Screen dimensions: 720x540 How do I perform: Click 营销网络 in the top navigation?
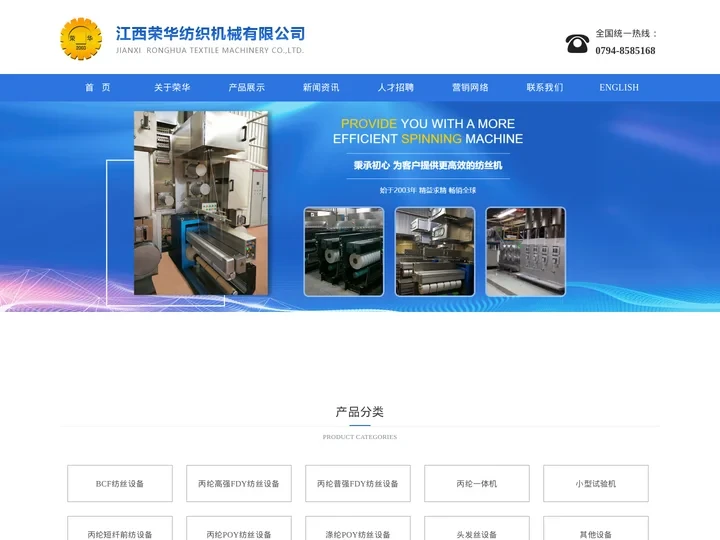click(x=470, y=88)
